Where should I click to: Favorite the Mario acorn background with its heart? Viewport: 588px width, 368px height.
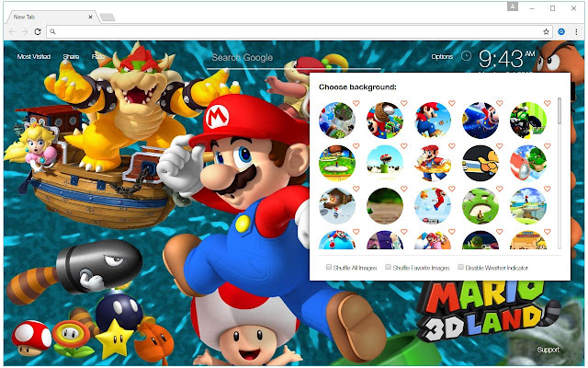404,103
